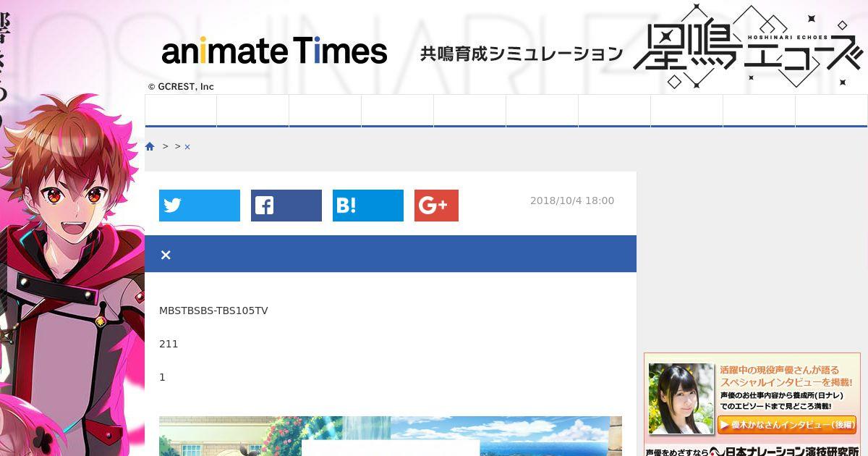Image resolution: width=868 pixels, height=456 pixels.
Task: Share article on Google+
Action: (x=436, y=206)
